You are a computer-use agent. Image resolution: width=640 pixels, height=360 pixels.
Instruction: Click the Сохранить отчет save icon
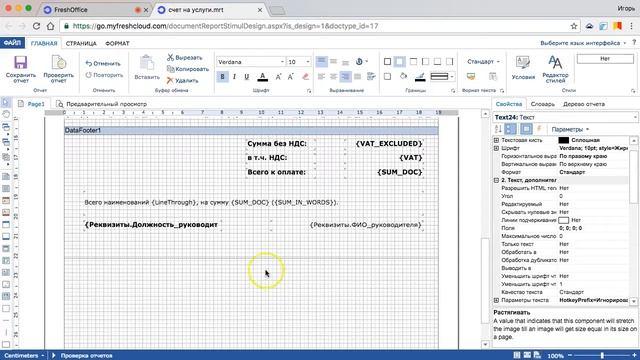click(x=20, y=62)
